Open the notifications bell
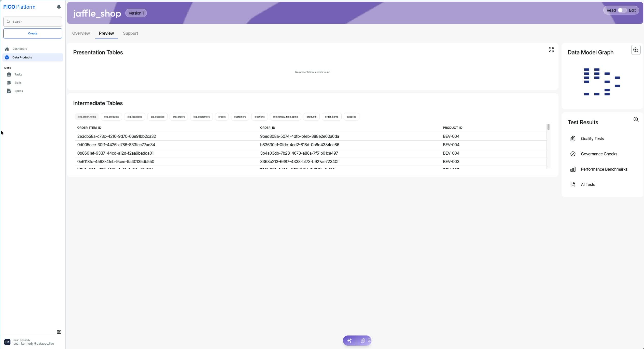Image resolution: width=644 pixels, height=349 pixels. tap(59, 7)
